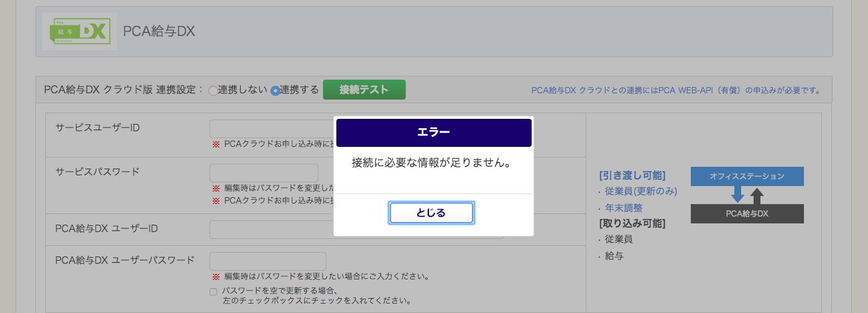Screen dimensions: 868x313
Task: Click the dark up arrow in diagram
Action: [757, 196]
